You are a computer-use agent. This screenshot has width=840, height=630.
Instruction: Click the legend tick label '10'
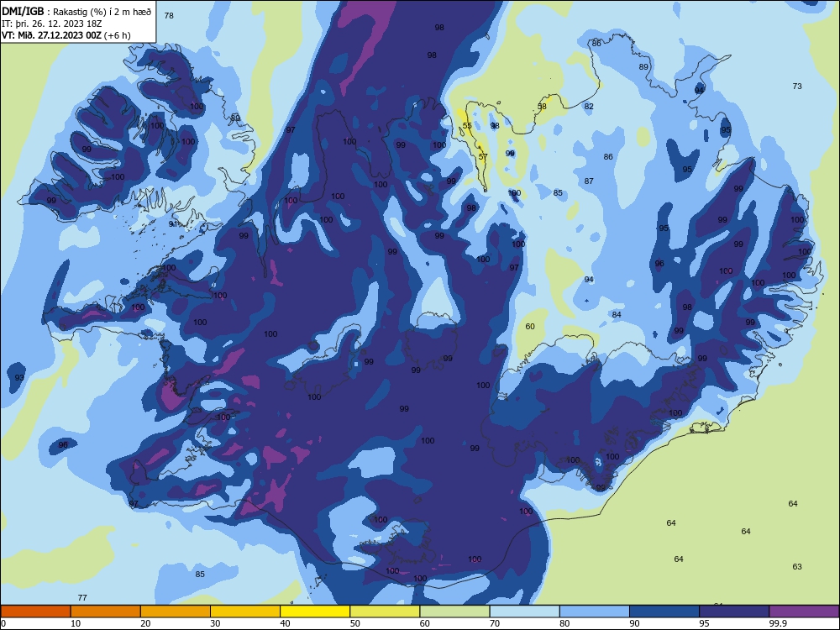pyautogui.click(x=76, y=623)
